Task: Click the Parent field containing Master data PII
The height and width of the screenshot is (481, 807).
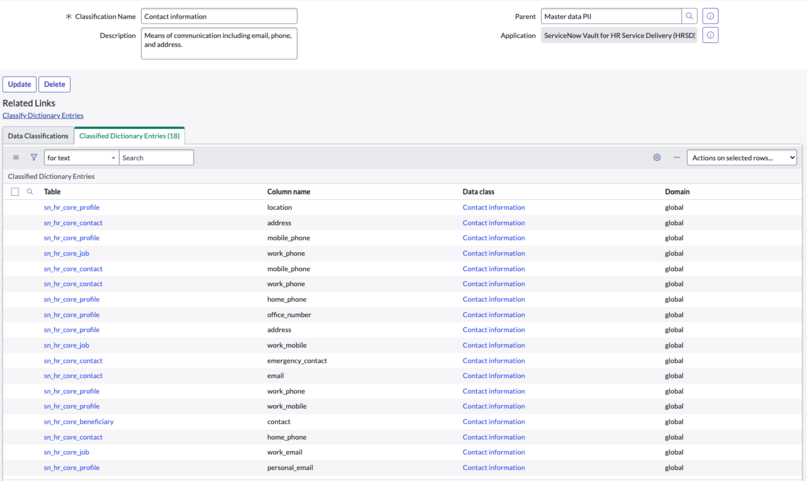Action: coord(611,16)
